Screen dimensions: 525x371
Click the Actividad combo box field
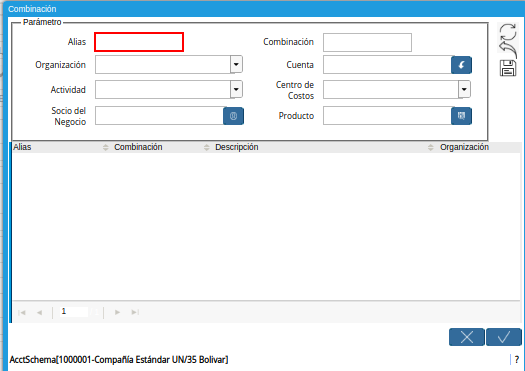coord(163,89)
